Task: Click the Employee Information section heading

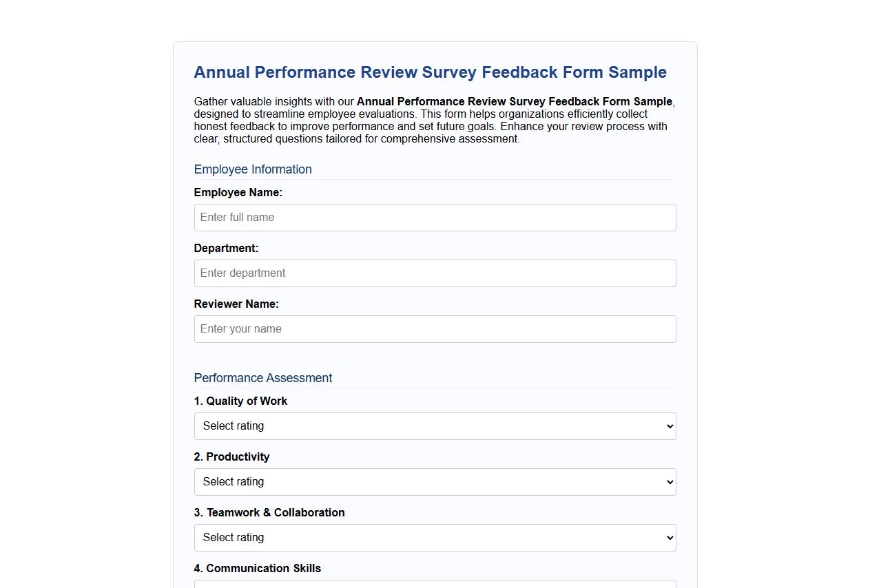Action: [253, 169]
